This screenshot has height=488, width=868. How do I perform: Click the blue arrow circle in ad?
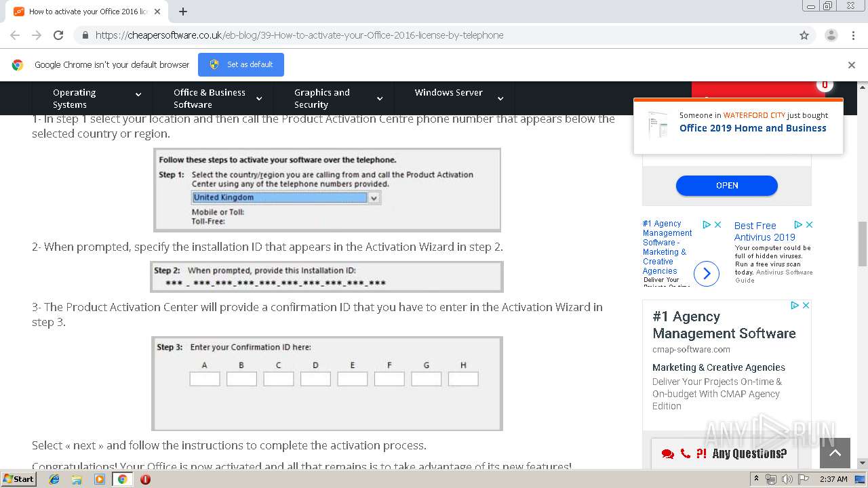[x=707, y=273]
